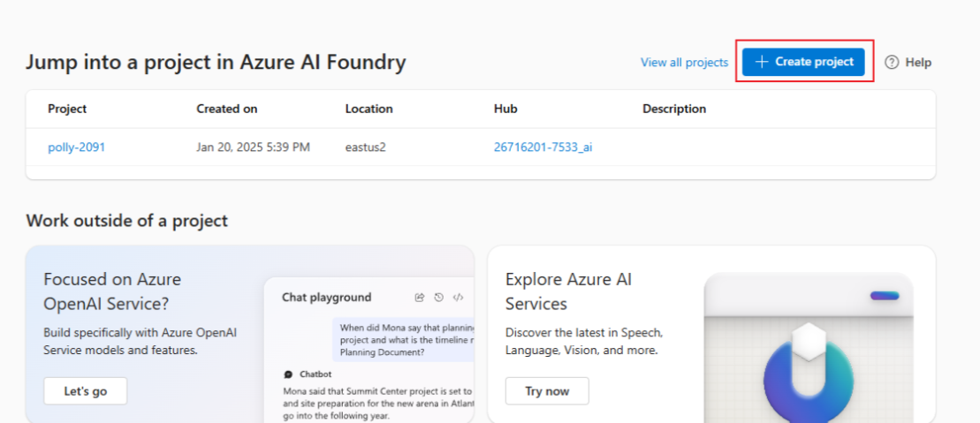Image resolution: width=980 pixels, height=423 pixels.
Task: Click the Help question mark icon
Action: (x=892, y=62)
